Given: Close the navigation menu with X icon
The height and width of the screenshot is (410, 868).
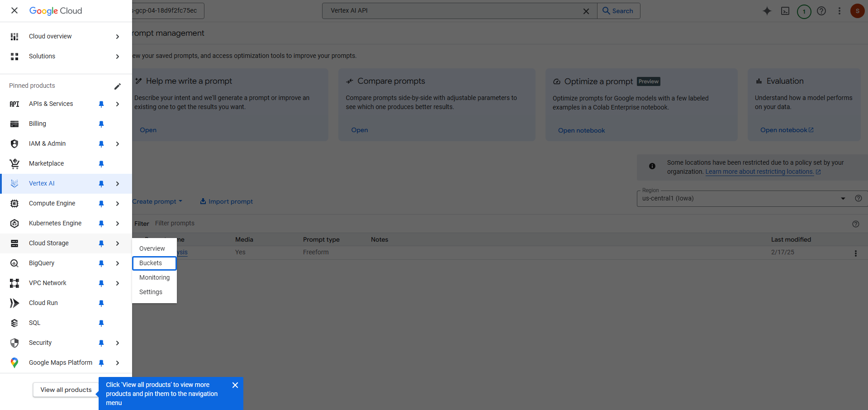Looking at the screenshot, I should 14,10.
